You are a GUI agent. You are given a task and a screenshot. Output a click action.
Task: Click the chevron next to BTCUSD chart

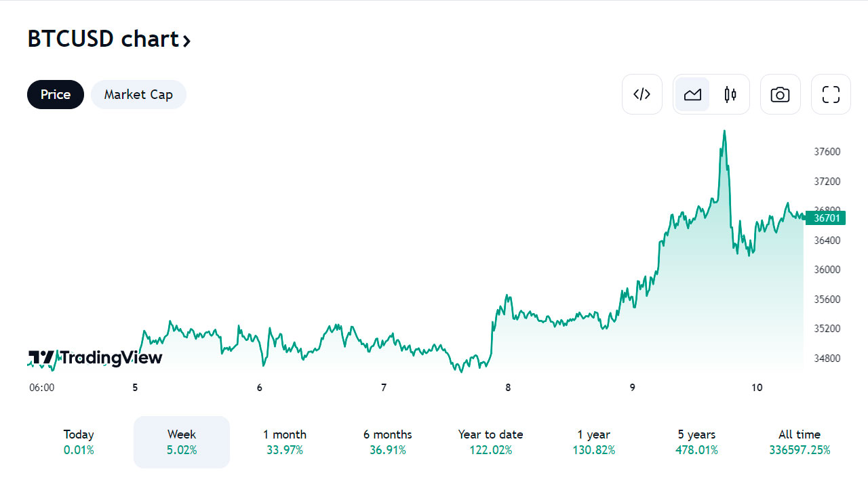click(186, 41)
